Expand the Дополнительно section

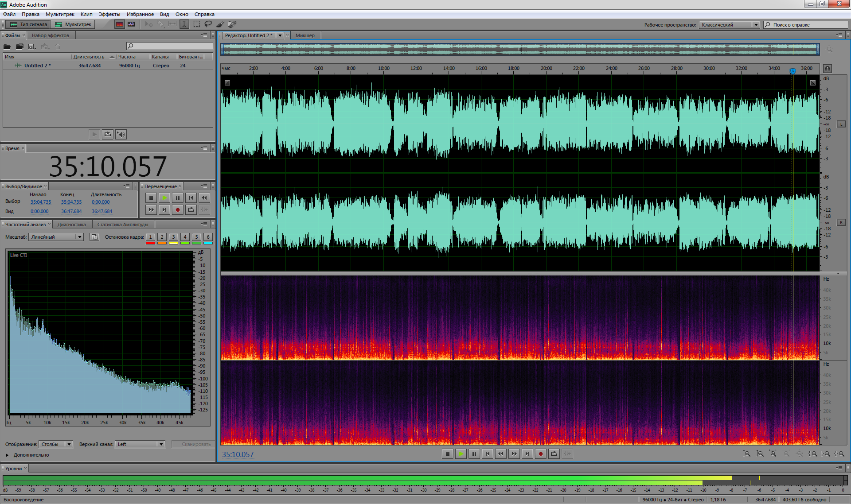(x=8, y=455)
